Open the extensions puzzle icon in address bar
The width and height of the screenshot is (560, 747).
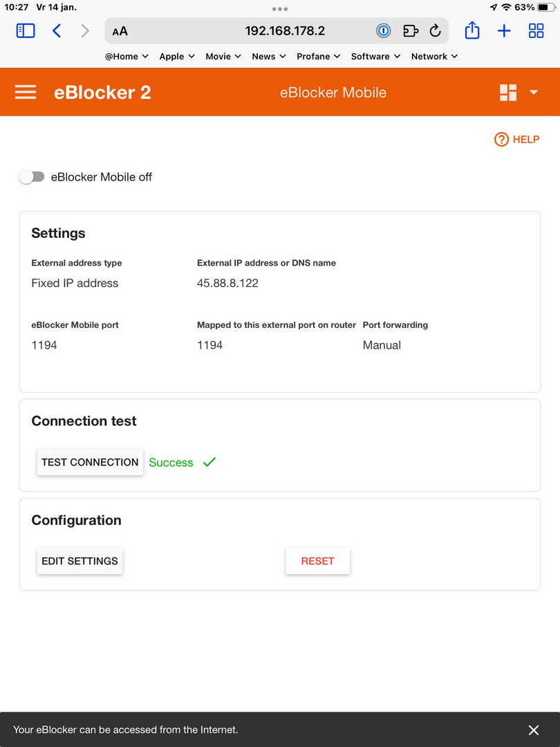(x=411, y=31)
